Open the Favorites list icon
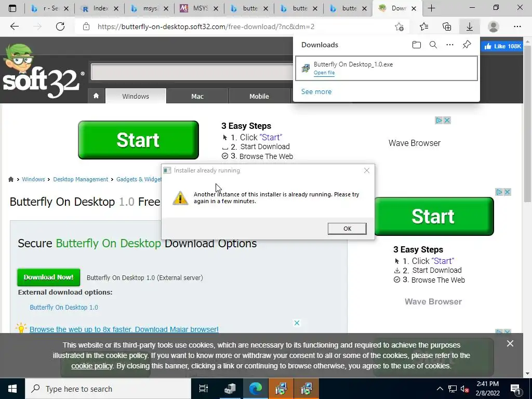The height and width of the screenshot is (399, 532). tap(424, 26)
